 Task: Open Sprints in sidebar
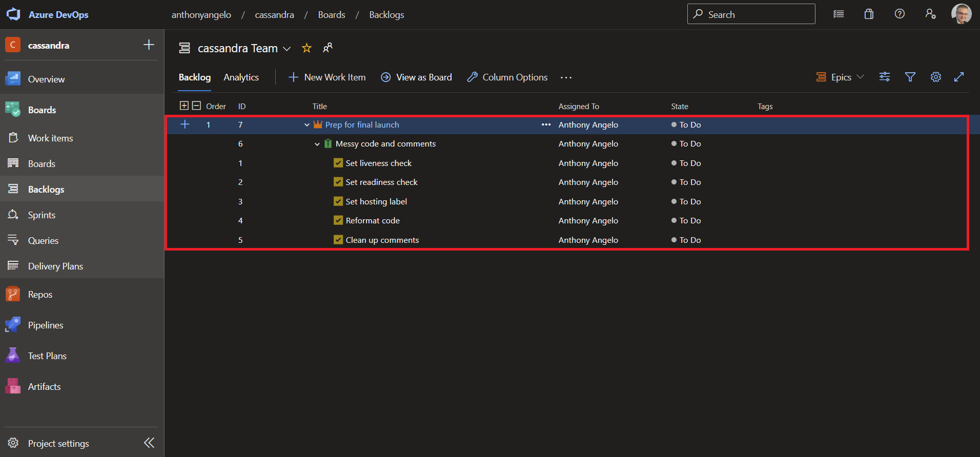82,215
